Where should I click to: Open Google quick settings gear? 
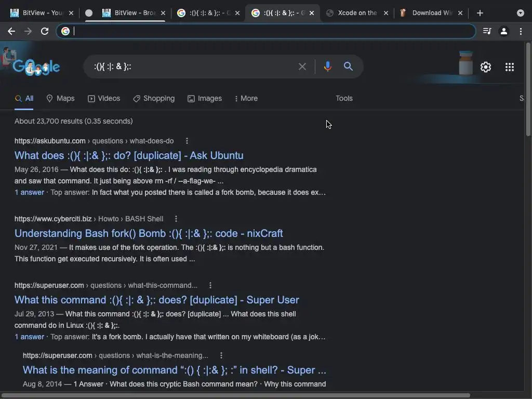[x=486, y=67]
